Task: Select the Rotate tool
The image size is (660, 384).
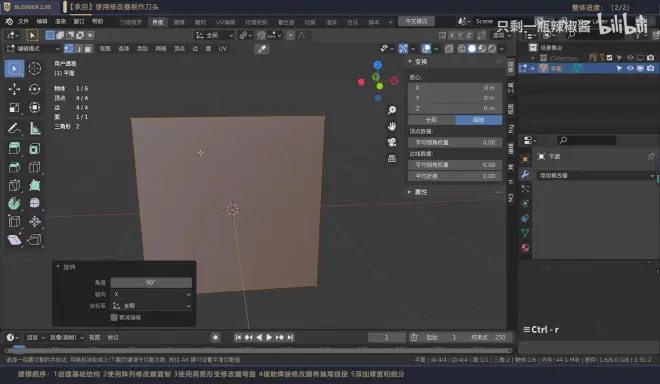Action: (x=35, y=89)
